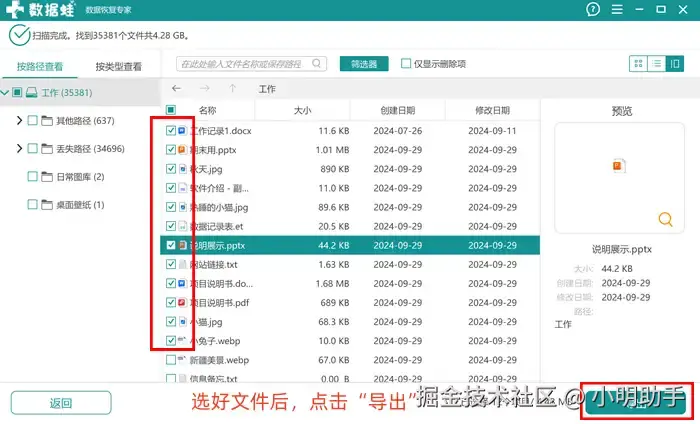Image resolution: width=700 pixels, height=424 pixels.
Task: Uncheck 期末用.pptx checkbox
Action: pos(171,150)
